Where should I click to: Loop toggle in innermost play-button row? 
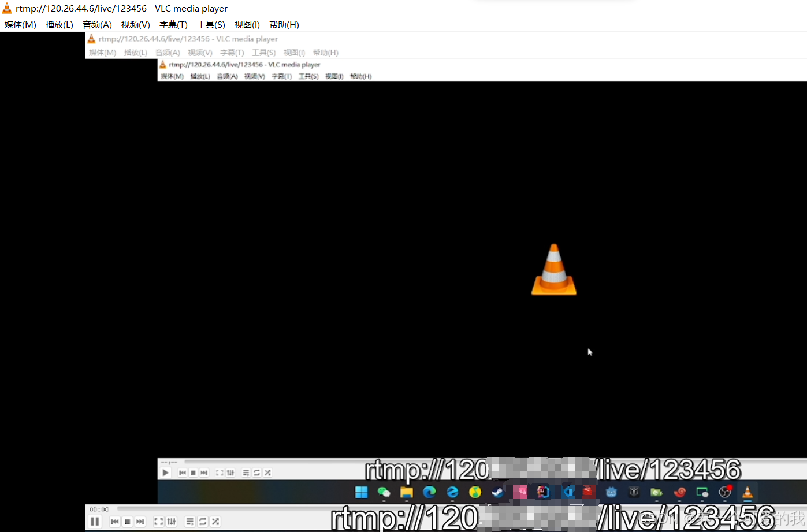257,473
